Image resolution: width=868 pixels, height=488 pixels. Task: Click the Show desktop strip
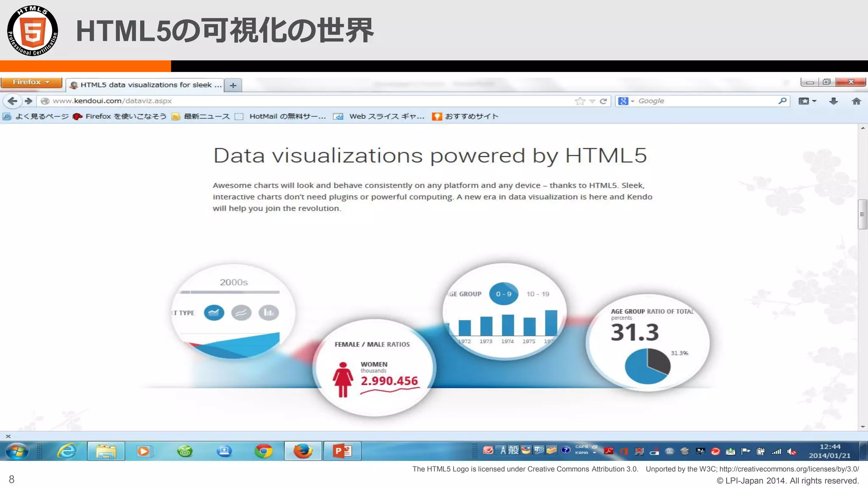pos(863,451)
